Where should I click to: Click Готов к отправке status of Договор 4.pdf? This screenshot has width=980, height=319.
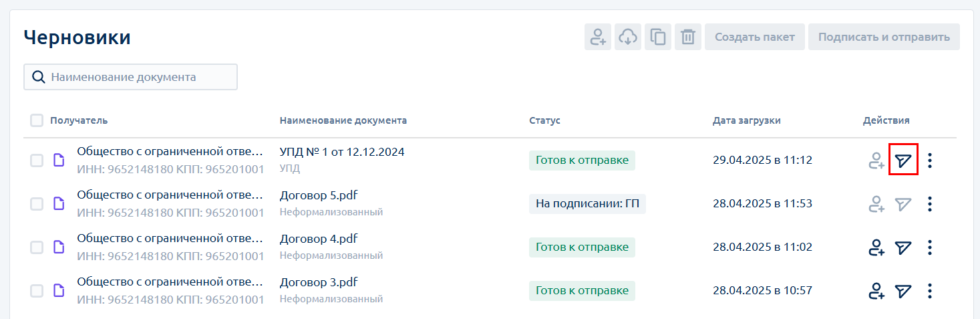(582, 247)
